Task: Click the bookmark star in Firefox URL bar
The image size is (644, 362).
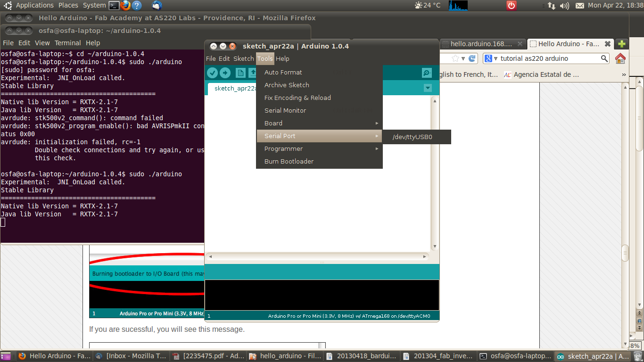Action: click(455, 58)
